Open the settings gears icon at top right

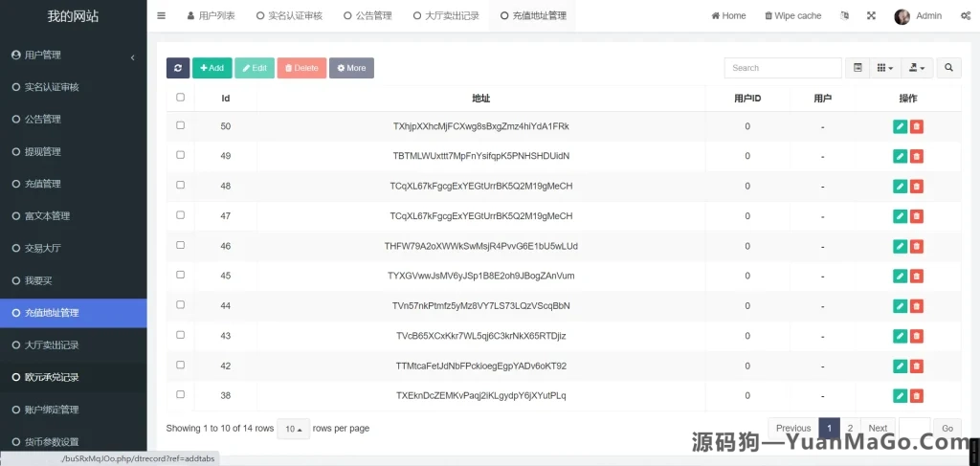pyautogui.click(x=965, y=16)
